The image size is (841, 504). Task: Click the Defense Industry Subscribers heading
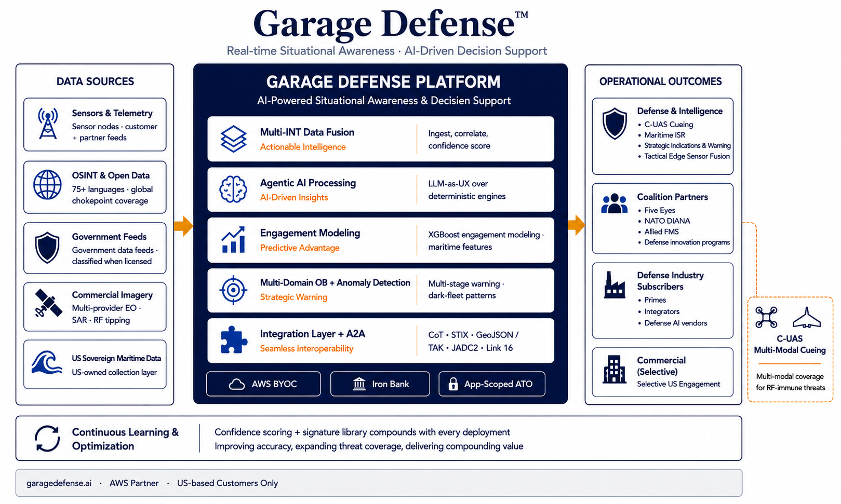click(x=671, y=281)
